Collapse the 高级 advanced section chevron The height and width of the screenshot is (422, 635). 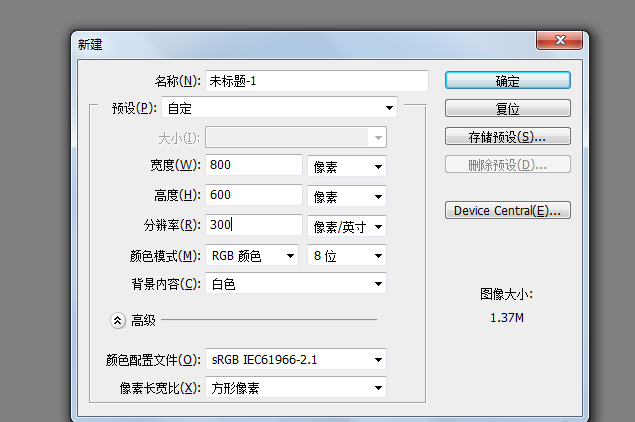(x=117, y=321)
